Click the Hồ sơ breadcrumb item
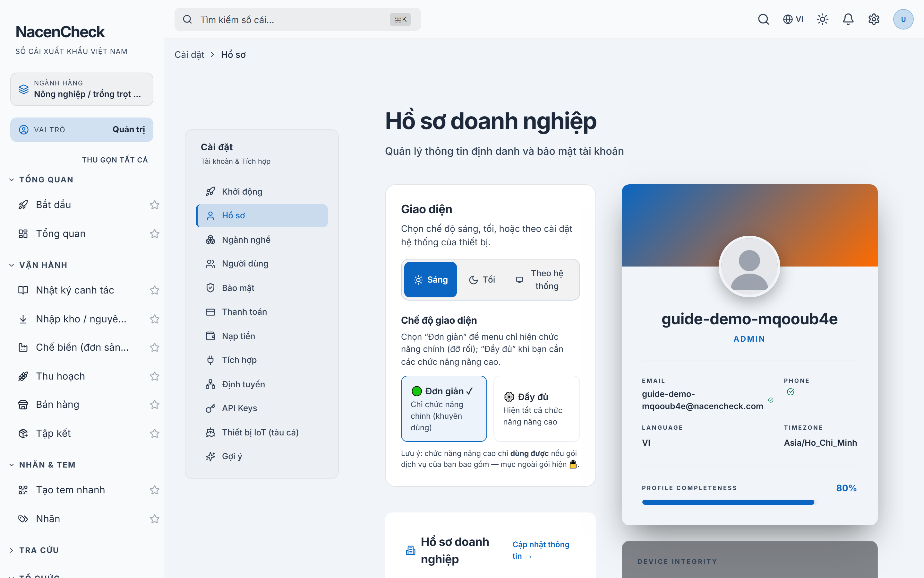Screen dimensions: 924x578 233,55
